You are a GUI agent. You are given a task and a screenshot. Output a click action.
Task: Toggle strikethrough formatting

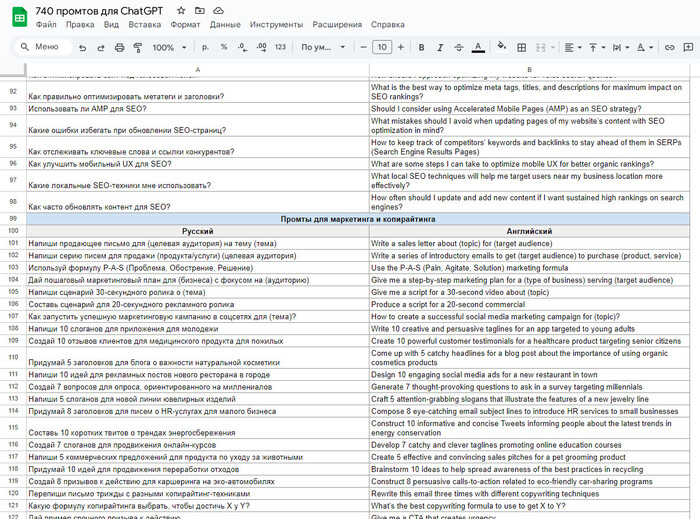(x=459, y=47)
